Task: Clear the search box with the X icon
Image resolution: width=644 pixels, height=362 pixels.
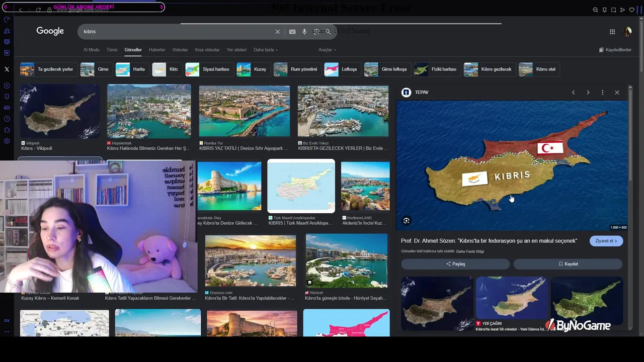Action: [x=277, y=32]
